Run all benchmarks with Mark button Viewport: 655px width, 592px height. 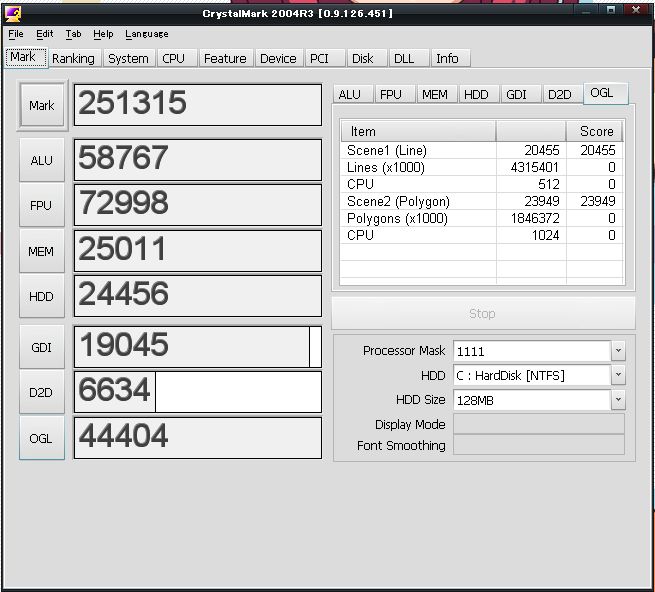[42, 105]
